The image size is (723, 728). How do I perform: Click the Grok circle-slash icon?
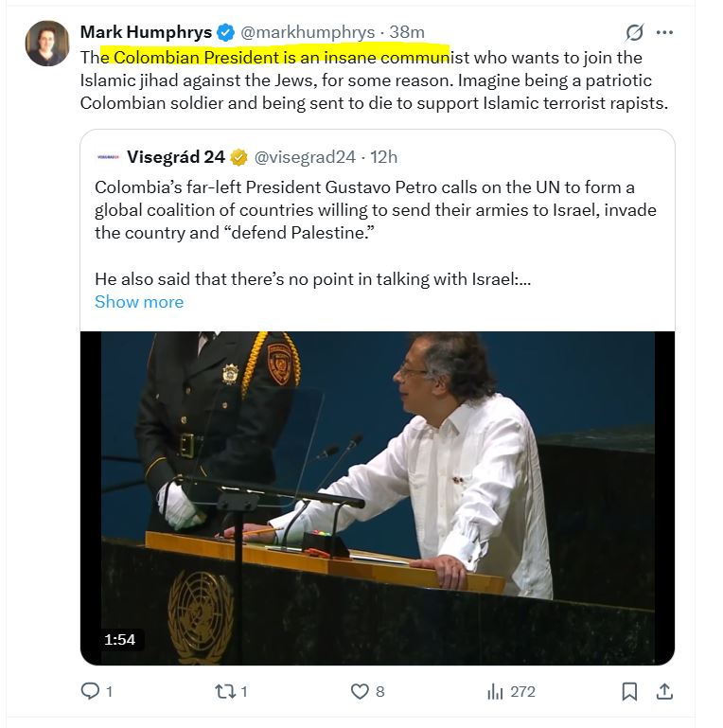[x=634, y=32]
